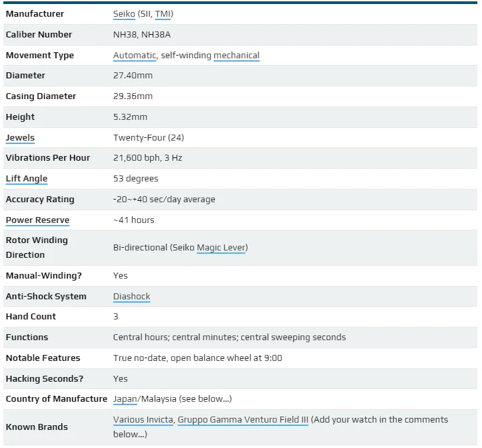Click the Rotor Winding Direction label
The width and height of the screenshot is (482, 448).
(x=37, y=248)
